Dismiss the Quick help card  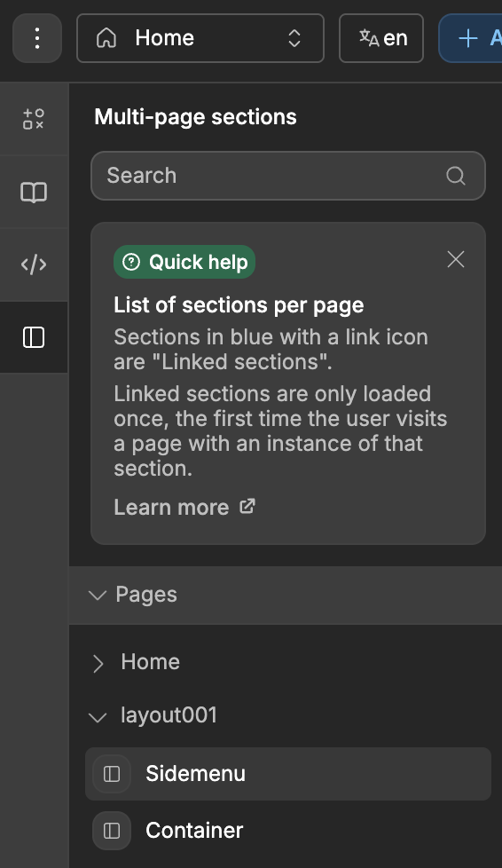[x=456, y=259]
